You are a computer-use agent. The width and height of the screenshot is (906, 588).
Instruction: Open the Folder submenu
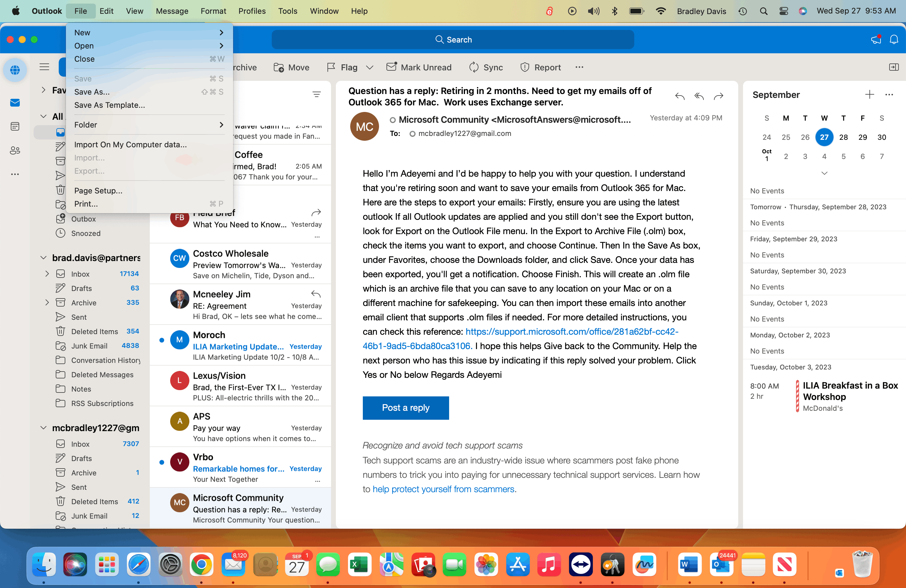tap(149, 125)
